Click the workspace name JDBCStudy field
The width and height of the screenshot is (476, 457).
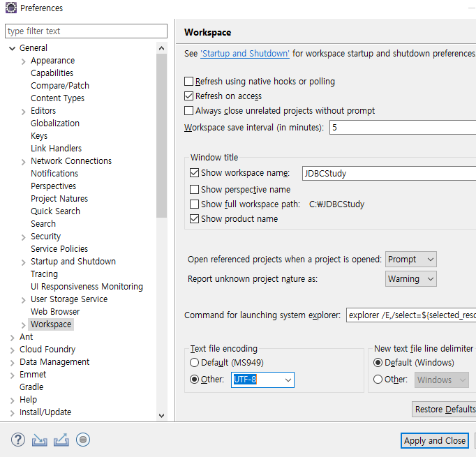(x=389, y=173)
